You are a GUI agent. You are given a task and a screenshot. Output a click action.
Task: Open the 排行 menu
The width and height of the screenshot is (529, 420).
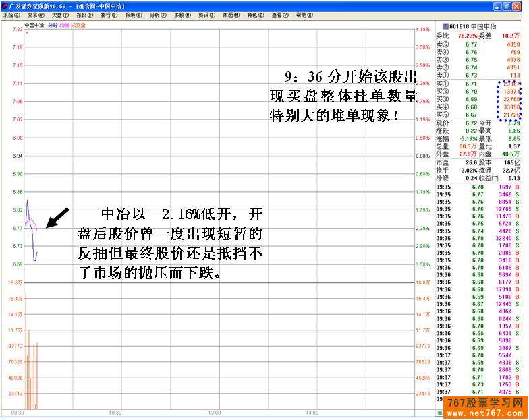pyautogui.click(x=109, y=15)
